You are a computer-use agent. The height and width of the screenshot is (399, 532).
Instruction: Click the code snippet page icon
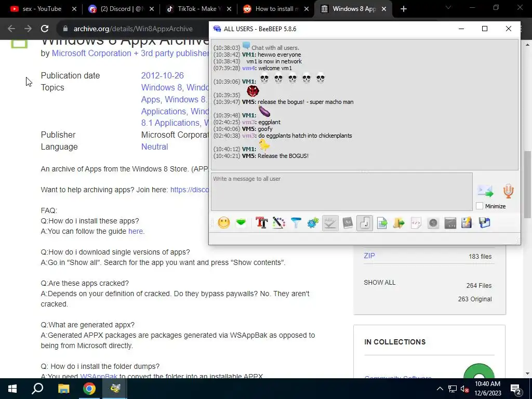416,223
